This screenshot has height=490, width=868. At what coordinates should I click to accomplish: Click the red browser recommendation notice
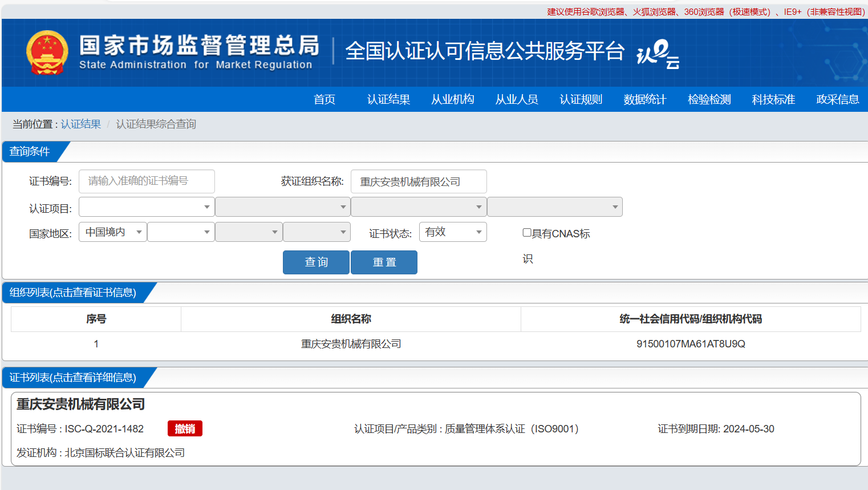pyautogui.click(x=706, y=11)
